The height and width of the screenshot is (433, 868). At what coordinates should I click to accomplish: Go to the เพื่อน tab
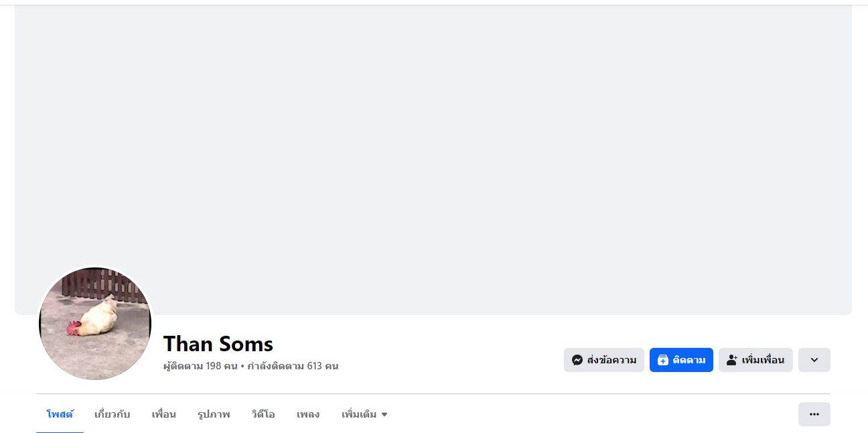click(x=163, y=414)
